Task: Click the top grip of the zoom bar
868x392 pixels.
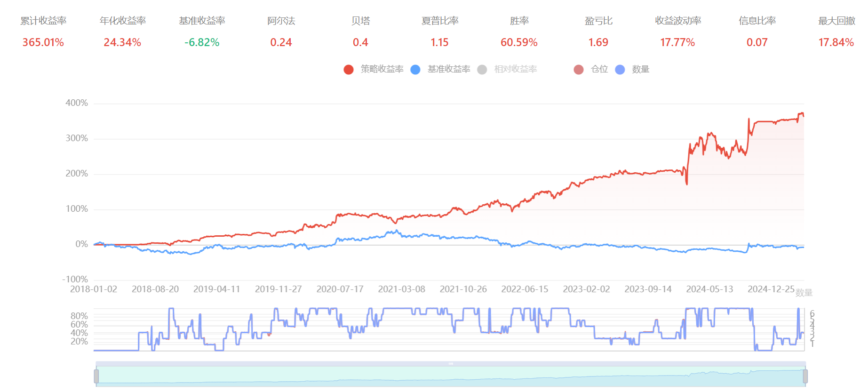Action: point(451,364)
